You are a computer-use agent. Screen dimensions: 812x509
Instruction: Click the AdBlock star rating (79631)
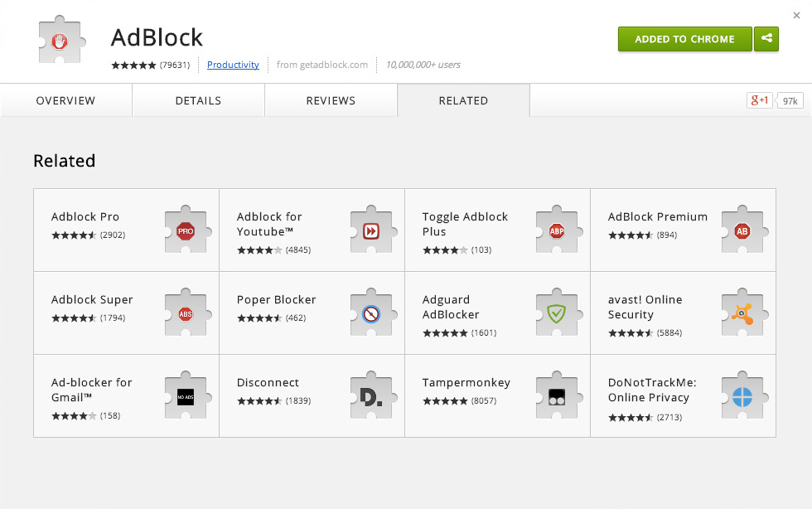(x=151, y=65)
